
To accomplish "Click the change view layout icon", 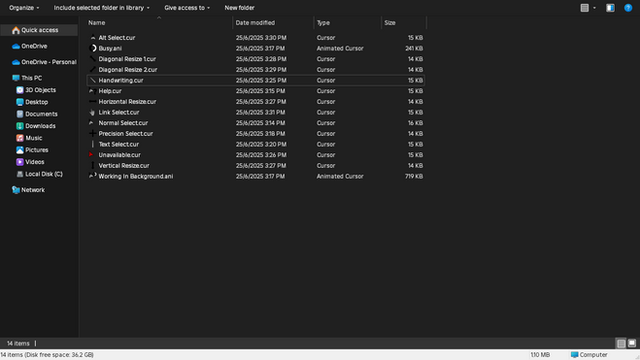I will (584, 8).
